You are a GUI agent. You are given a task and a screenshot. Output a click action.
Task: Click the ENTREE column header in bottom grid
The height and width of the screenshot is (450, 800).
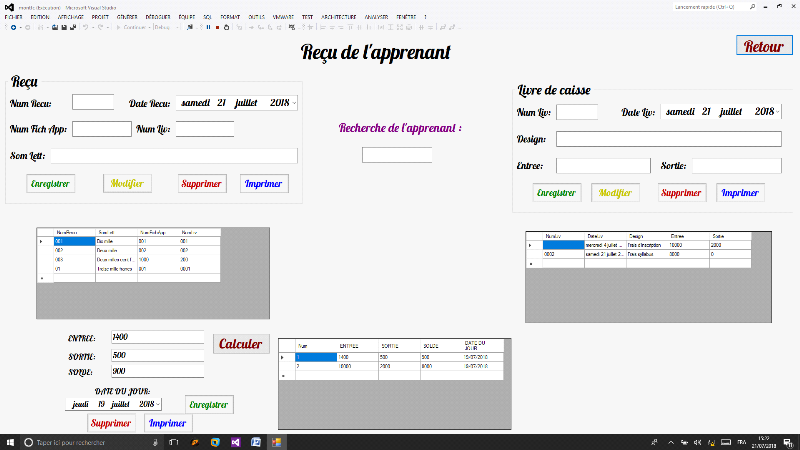(358, 346)
